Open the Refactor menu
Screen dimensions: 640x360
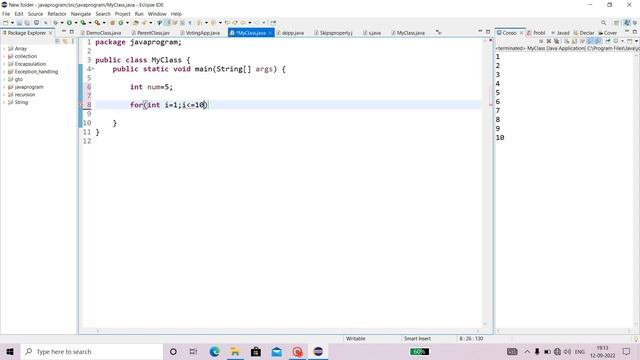coord(57,14)
